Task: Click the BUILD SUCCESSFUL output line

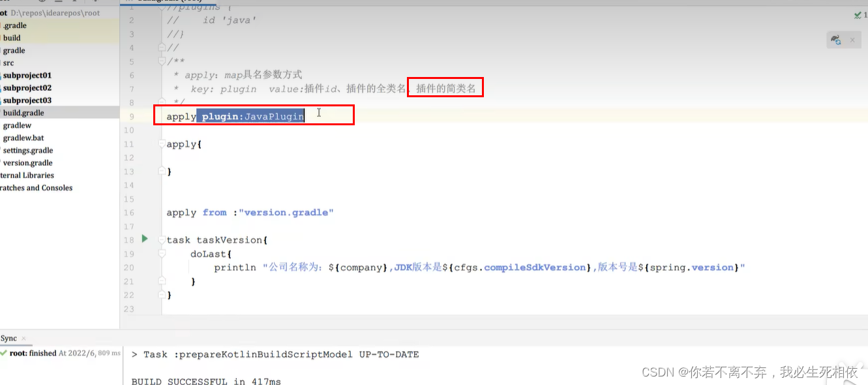Action: [206, 381]
